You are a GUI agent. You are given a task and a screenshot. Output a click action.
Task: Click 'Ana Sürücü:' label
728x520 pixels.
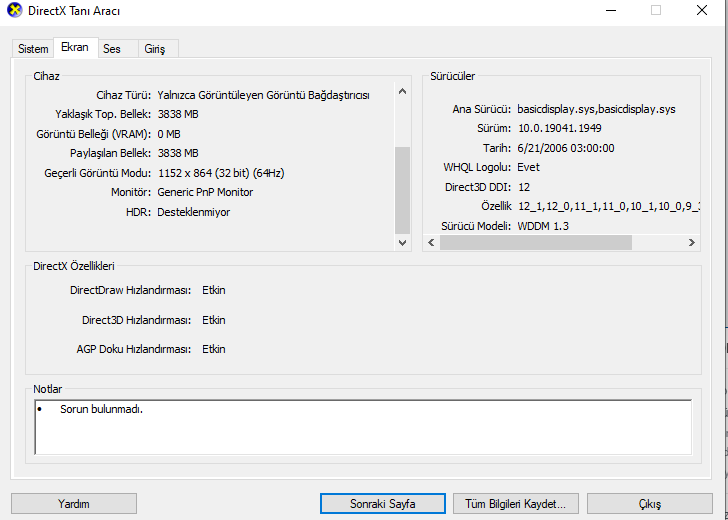[x=481, y=109]
